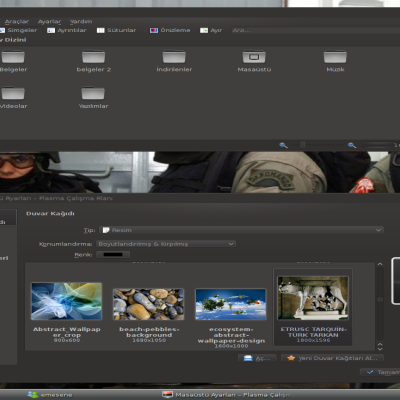Image resolution: width=400 pixels, height=400 pixels.
Task: Open the Belgeler folder icon
Action: click(13, 57)
